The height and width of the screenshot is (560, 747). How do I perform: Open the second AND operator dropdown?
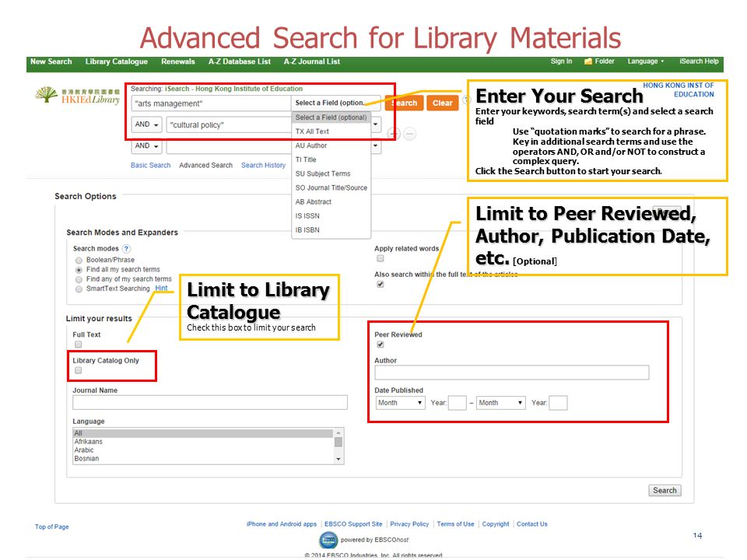click(x=147, y=145)
